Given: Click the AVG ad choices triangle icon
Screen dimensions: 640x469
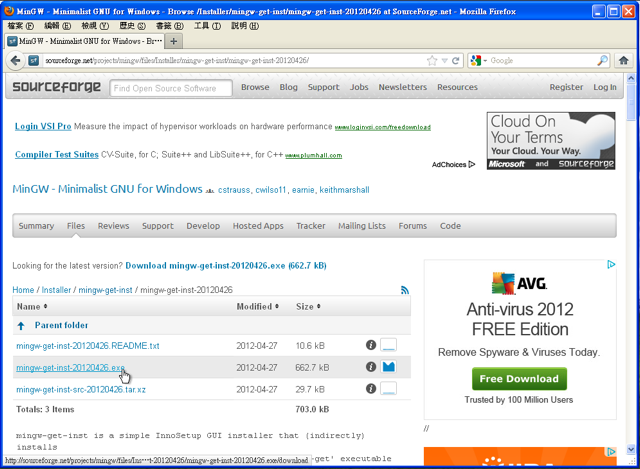Looking at the screenshot, I should (611, 265).
